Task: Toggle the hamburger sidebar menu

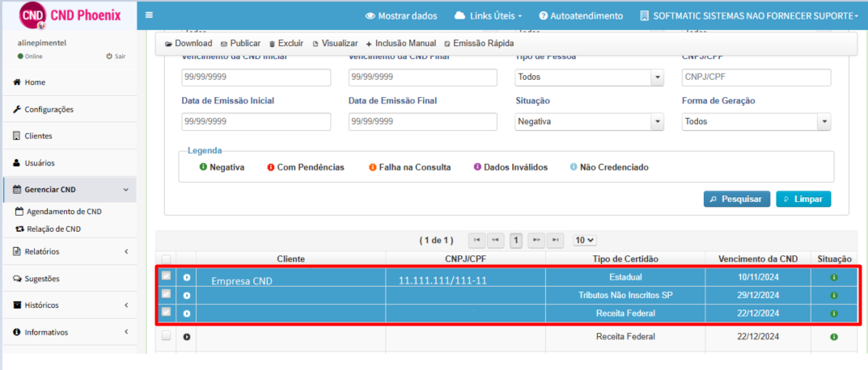Action: tap(149, 15)
